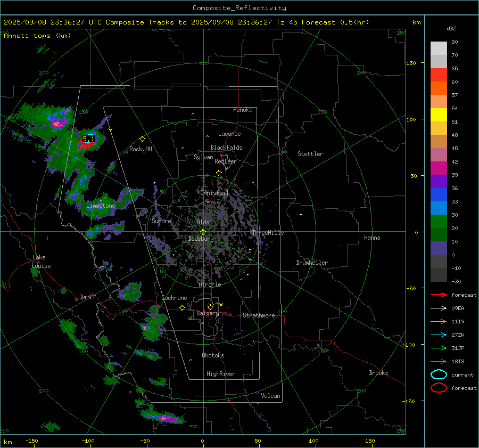
Task: Click the bright orange 57-60 dBZ swatch
Action: [439, 88]
